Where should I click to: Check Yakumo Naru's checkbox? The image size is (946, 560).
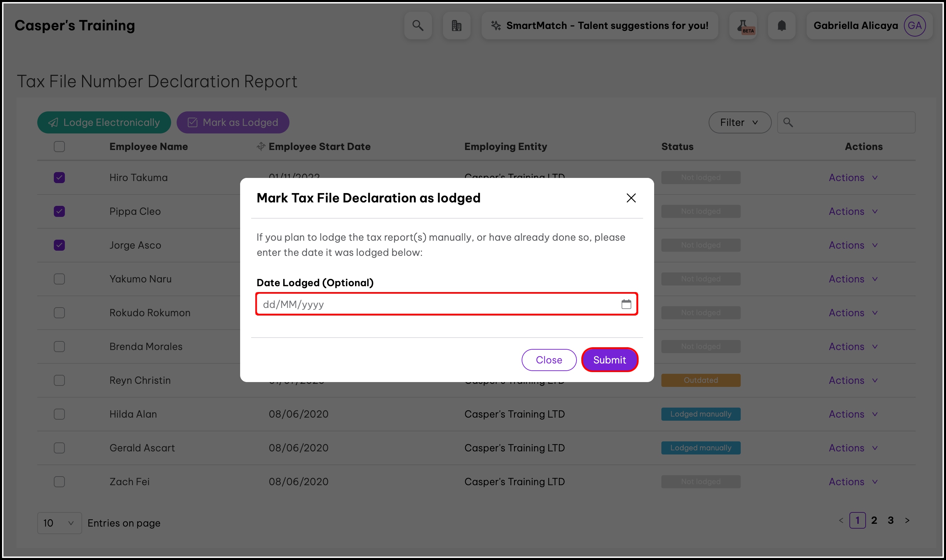59,279
